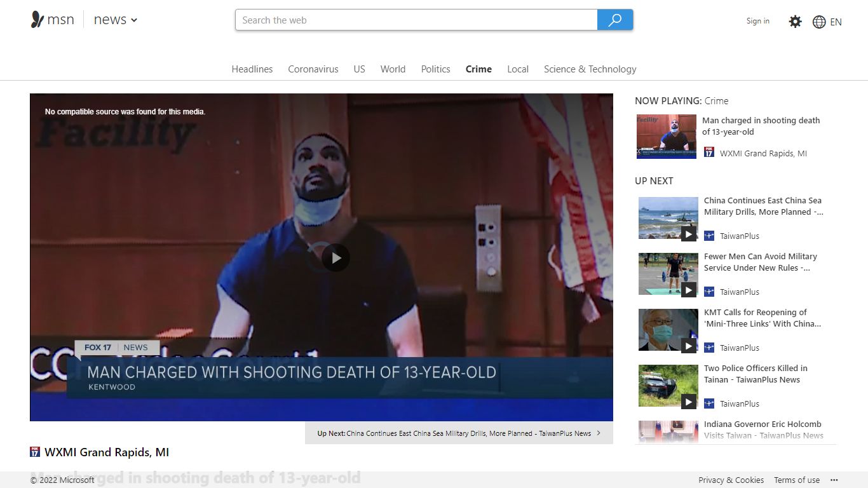Click the Search the web field
Screen dimensions: 868x488
point(416,20)
